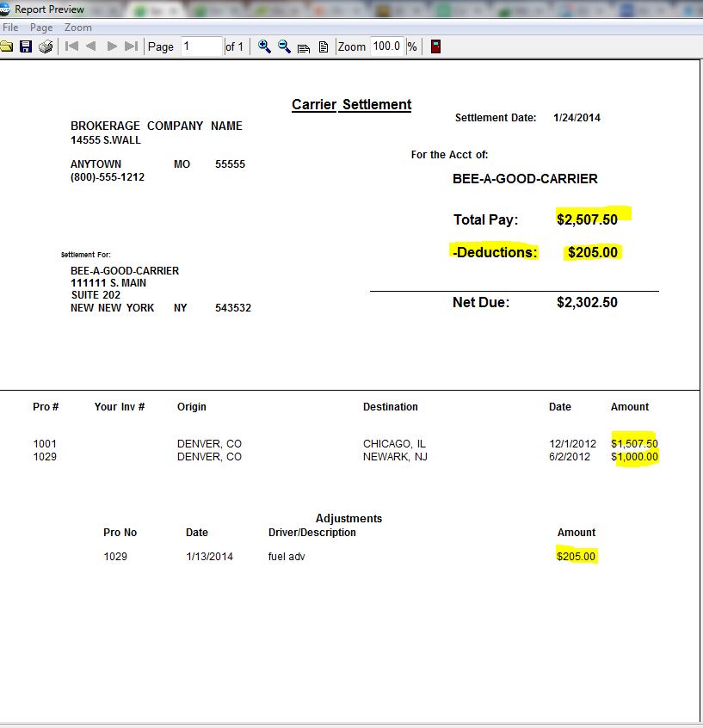This screenshot has width=703, height=728.
Task: Click the Page number input field
Action: click(x=200, y=46)
